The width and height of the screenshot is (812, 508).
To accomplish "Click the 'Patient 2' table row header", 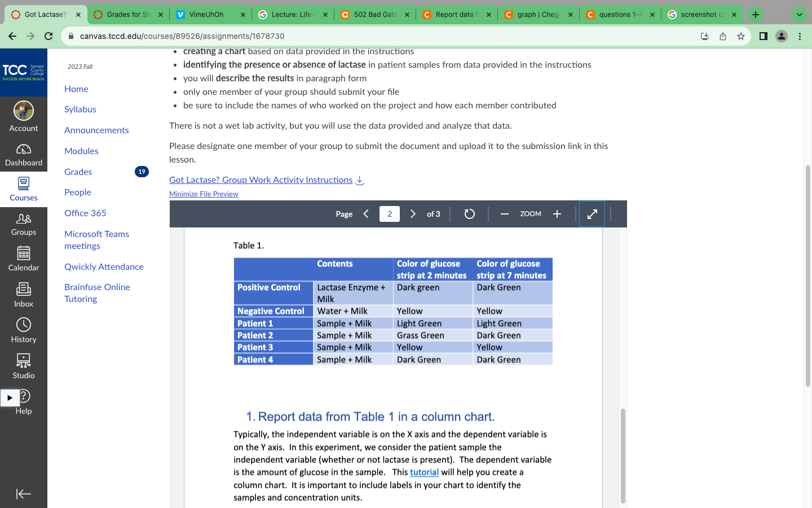I will click(273, 335).
